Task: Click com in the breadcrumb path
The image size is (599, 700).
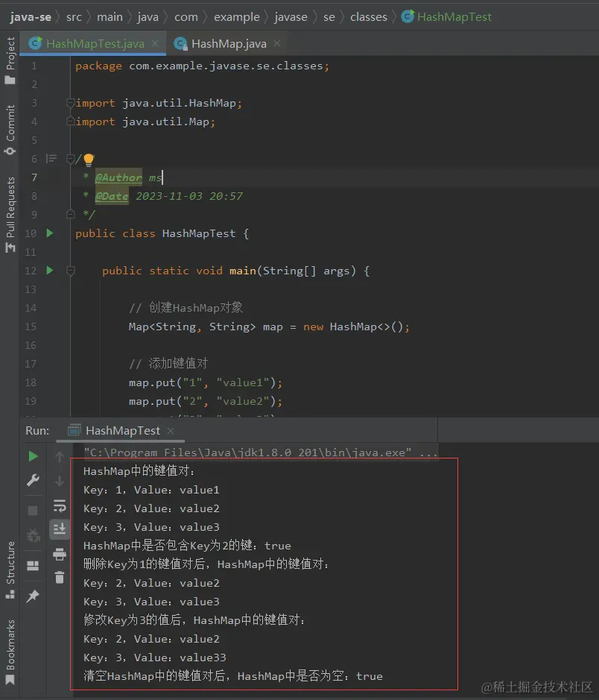Action: pyautogui.click(x=186, y=17)
